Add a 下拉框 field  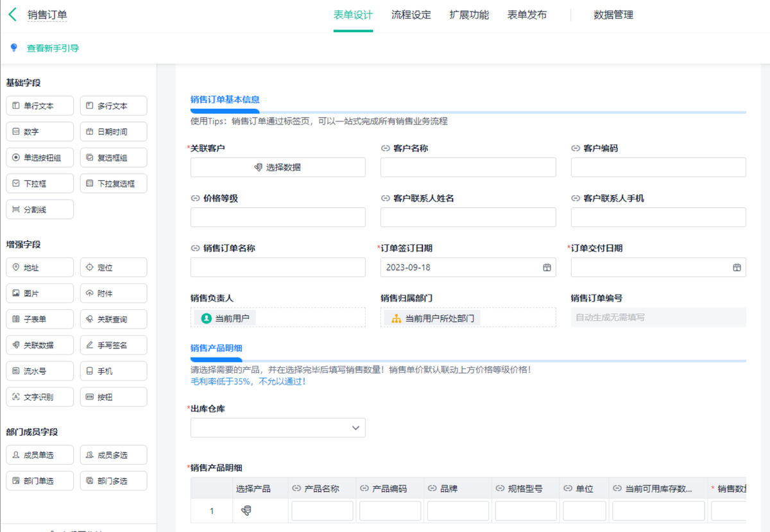[x=40, y=184]
